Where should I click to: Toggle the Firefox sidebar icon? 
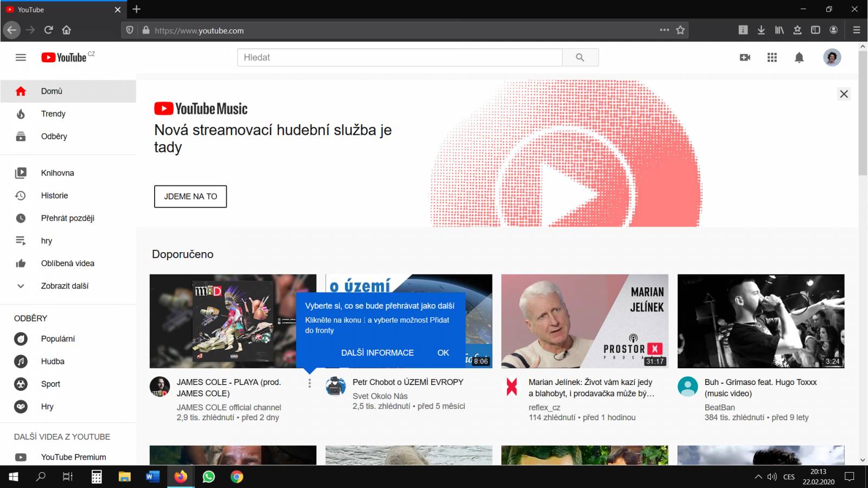(x=815, y=30)
